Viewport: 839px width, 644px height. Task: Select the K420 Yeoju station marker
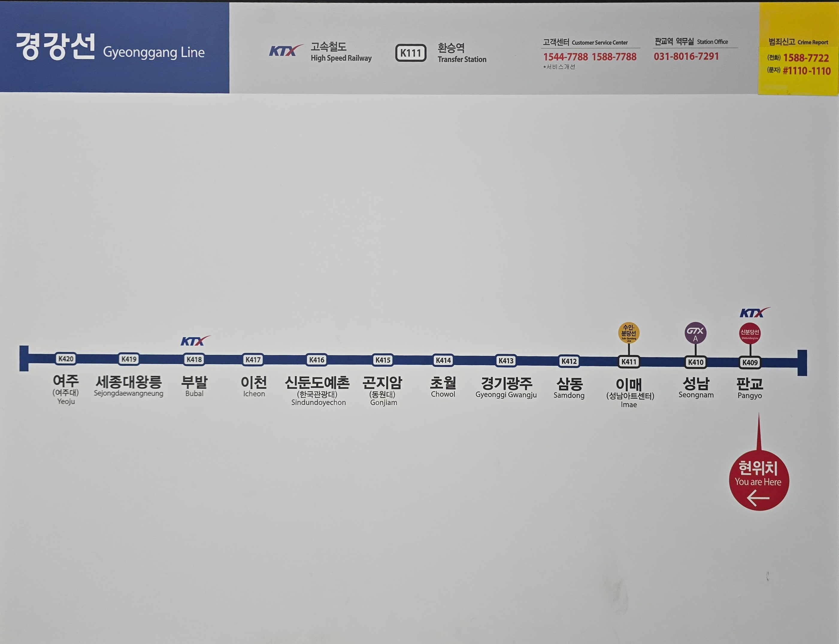pyautogui.click(x=66, y=359)
